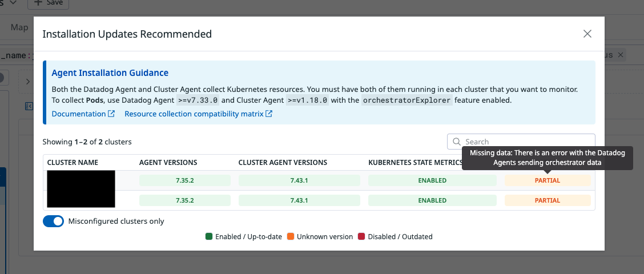Viewport: 644px width, 274px height.
Task: Sort by AGENT VERSIONS column header
Action: click(168, 162)
